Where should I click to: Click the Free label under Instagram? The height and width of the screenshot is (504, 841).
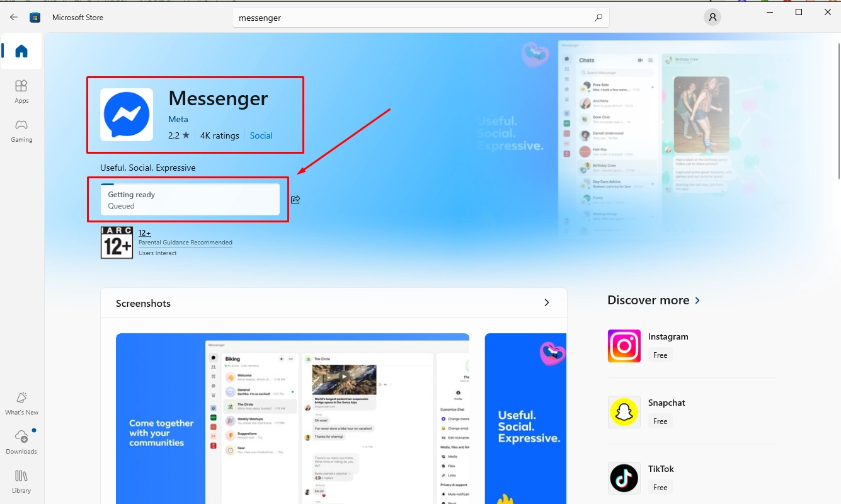(x=660, y=355)
